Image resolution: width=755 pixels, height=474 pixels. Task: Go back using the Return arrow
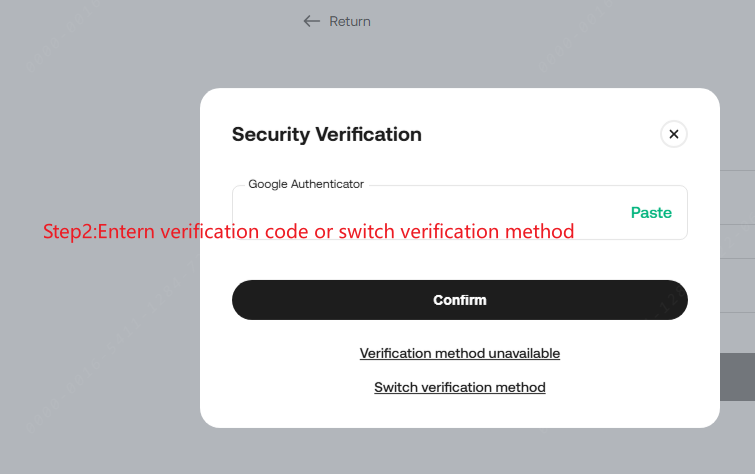[311, 21]
